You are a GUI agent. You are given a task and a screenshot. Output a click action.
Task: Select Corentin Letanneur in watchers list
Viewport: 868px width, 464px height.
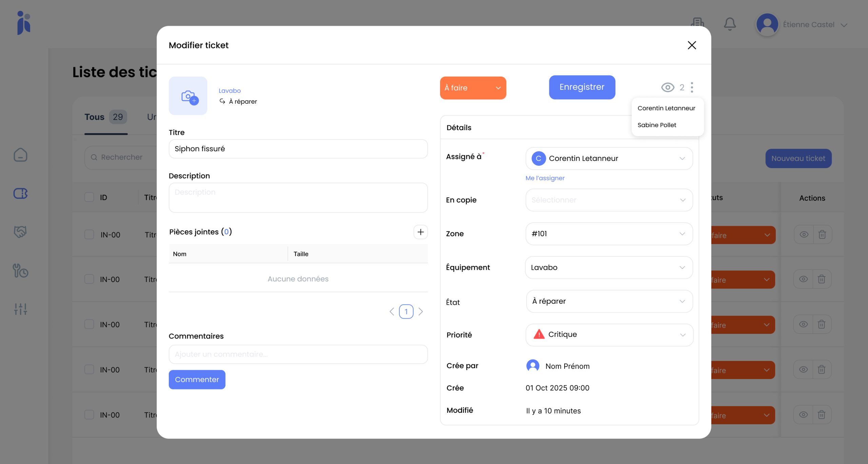pos(666,108)
